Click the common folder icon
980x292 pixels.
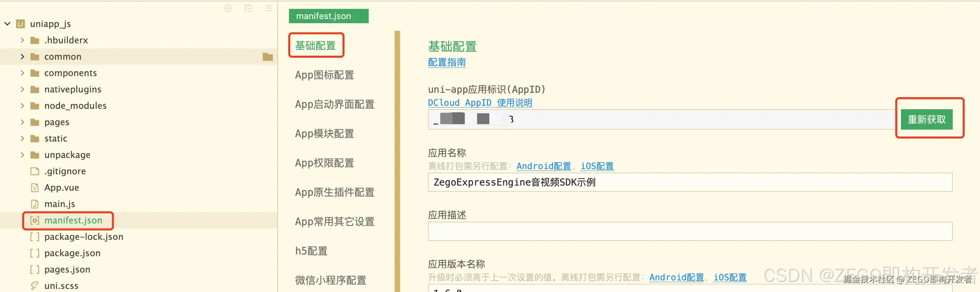35,57
